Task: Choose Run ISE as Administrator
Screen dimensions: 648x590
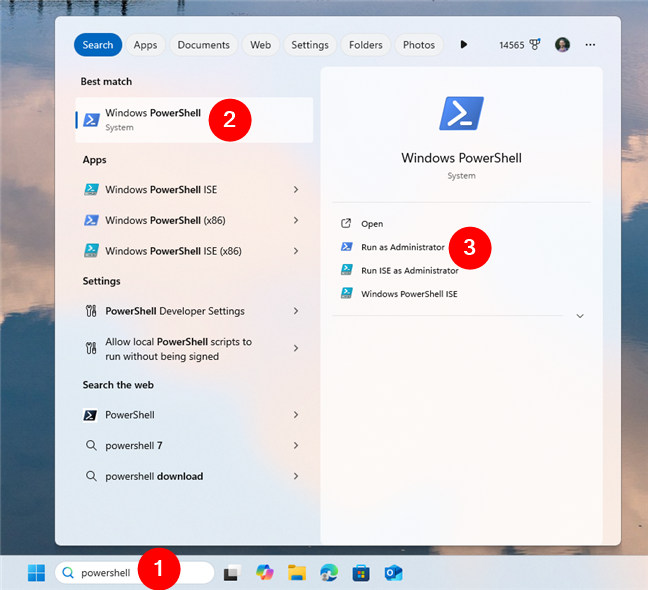Action: tap(410, 271)
